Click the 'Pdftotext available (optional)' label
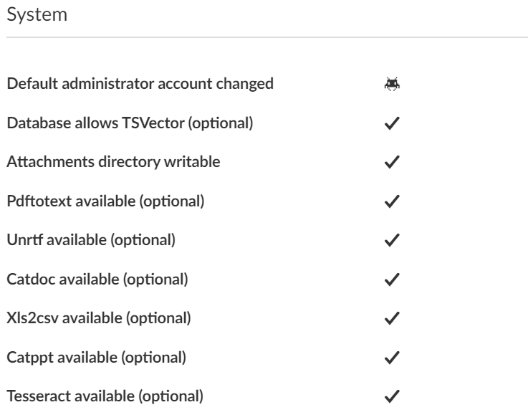The image size is (528, 420). tap(106, 201)
